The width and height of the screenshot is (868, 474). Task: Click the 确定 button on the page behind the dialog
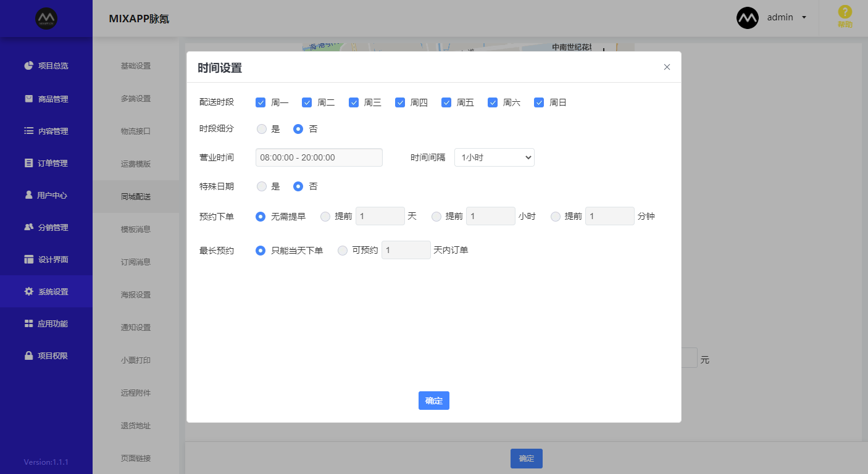coord(527,459)
